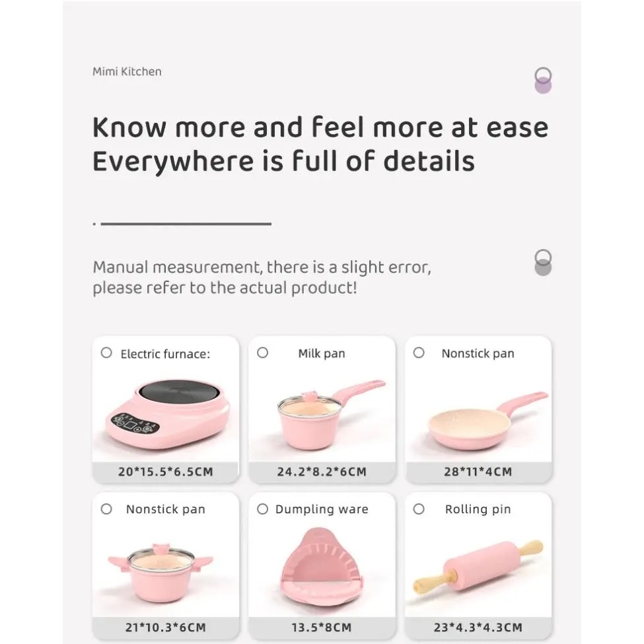Select the Dumpling ware radio circle
The image size is (644, 644).
point(262,509)
